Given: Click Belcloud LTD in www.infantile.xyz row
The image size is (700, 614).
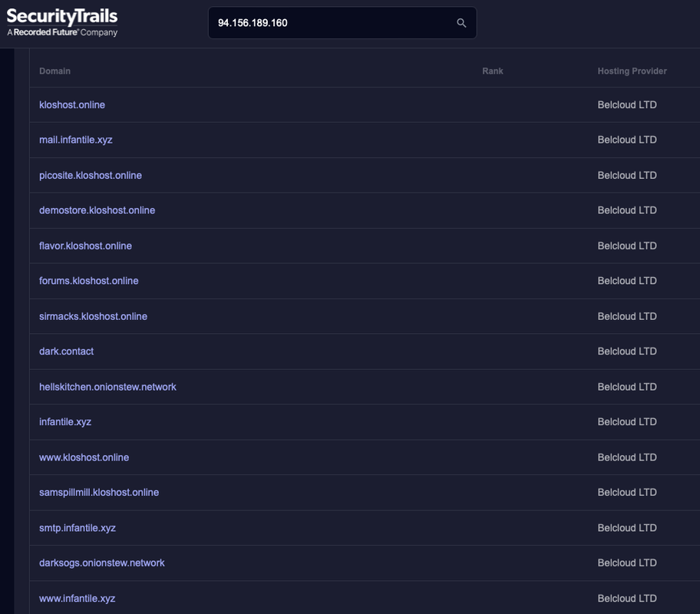Looking at the screenshot, I should 627,599.
